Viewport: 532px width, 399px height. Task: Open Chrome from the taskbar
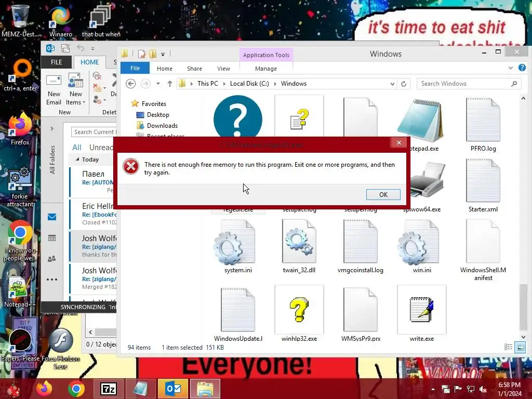coord(76,389)
